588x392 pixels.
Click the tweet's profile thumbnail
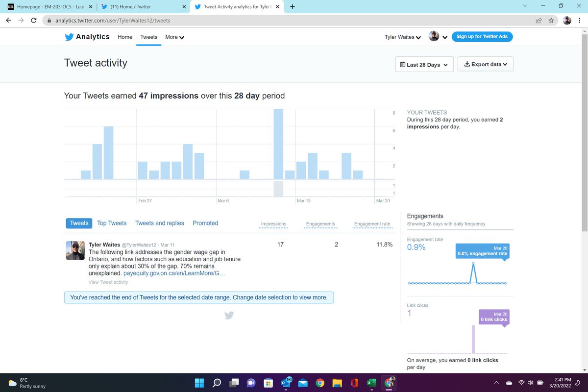click(x=75, y=250)
